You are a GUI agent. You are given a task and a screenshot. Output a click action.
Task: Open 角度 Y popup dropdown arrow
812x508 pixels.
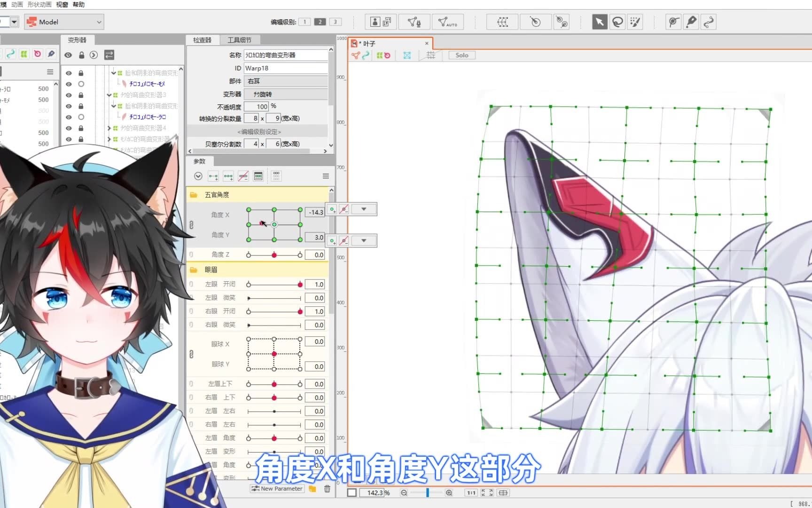[x=364, y=240]
